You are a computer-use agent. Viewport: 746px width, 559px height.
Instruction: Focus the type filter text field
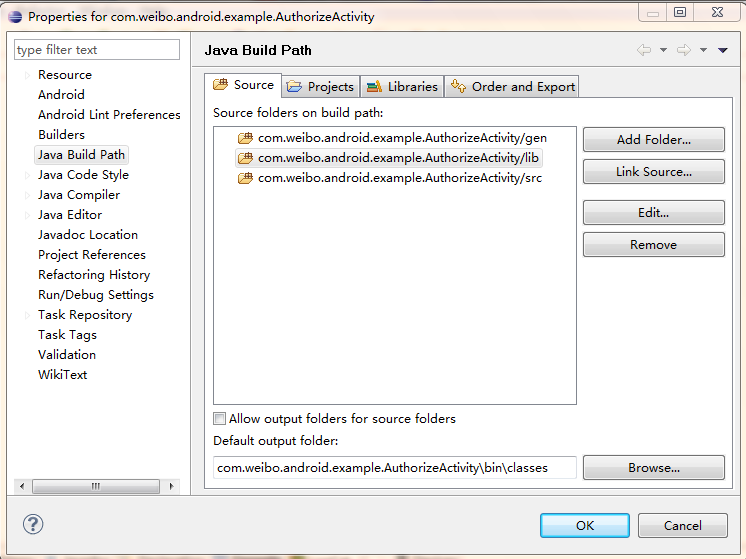pos(97,49)
